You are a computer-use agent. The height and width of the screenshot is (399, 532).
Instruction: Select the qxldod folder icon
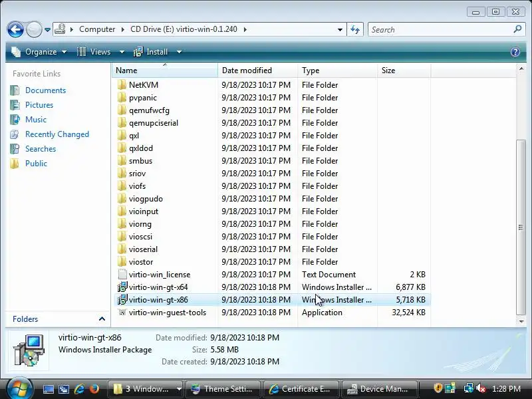pyautogui.click(x=122, y=148)
